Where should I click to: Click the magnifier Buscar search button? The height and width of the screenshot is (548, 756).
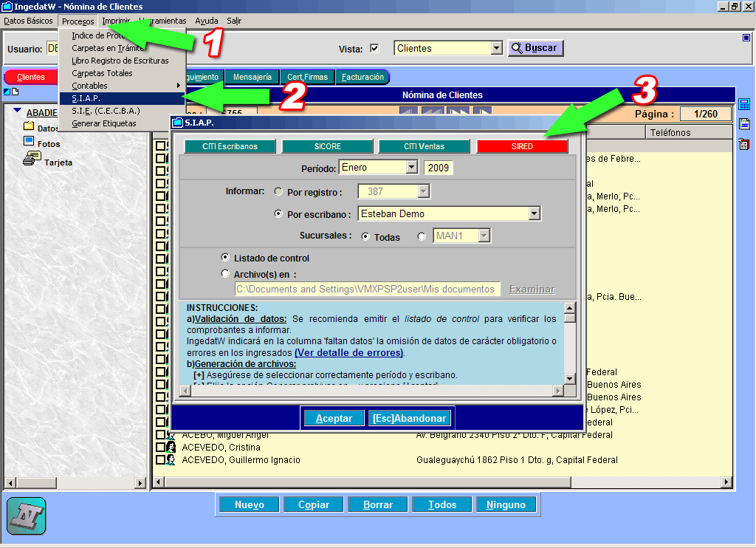click(x=535, y=48)
